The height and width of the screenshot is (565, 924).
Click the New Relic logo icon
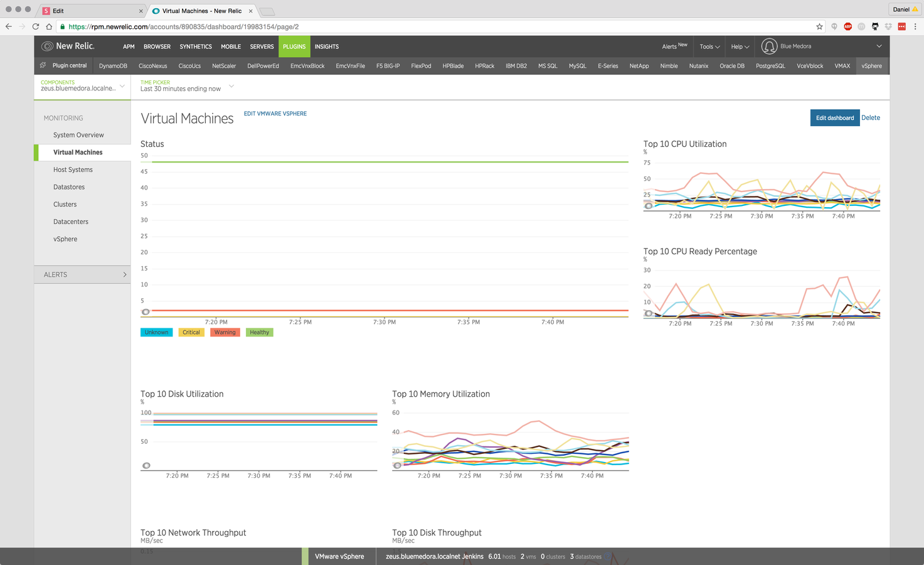[x=47, y=46]
